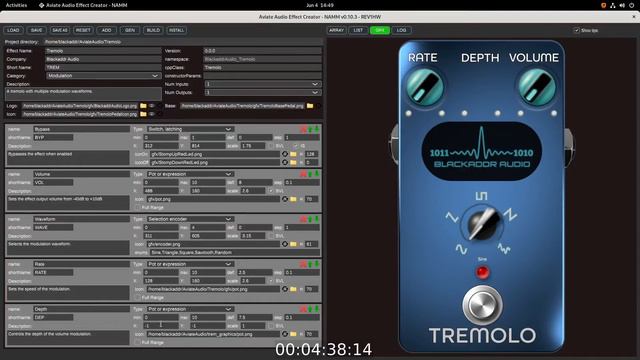Open the round picker icon beside Waveform icon
The height and width of the screenshot is (360, 640).
coord(285,244)
